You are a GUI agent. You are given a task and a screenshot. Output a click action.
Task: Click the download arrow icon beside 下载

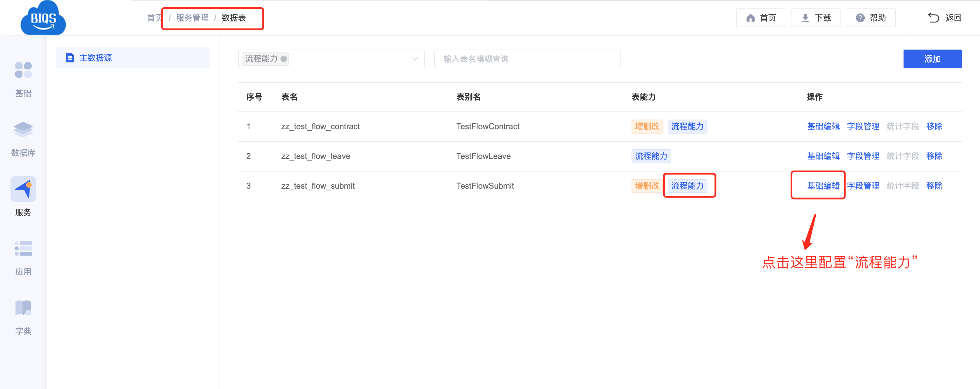(805, 18)
